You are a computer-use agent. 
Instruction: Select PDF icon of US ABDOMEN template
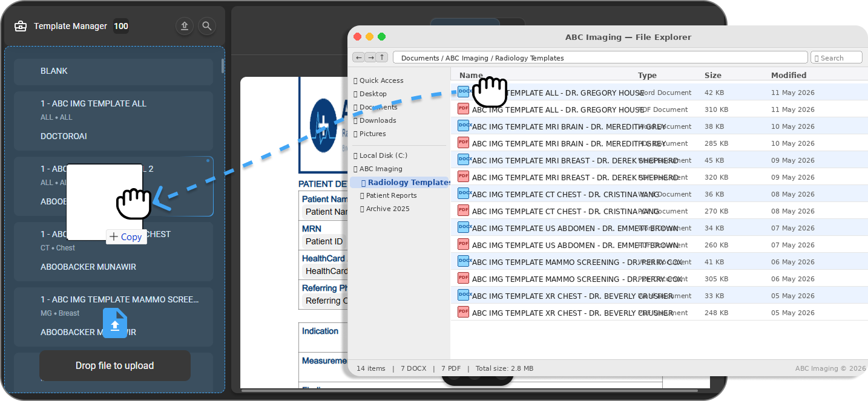click(x=463, y=244)
